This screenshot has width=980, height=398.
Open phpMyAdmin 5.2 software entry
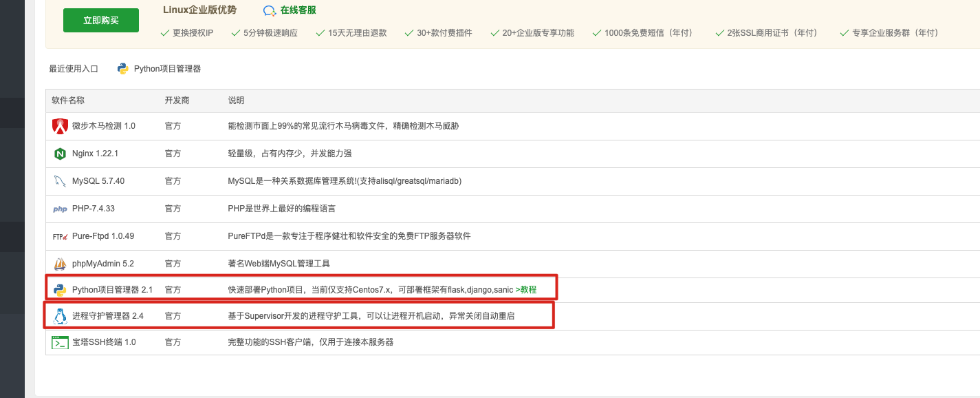pyautogui.click(x=103, y=264)
